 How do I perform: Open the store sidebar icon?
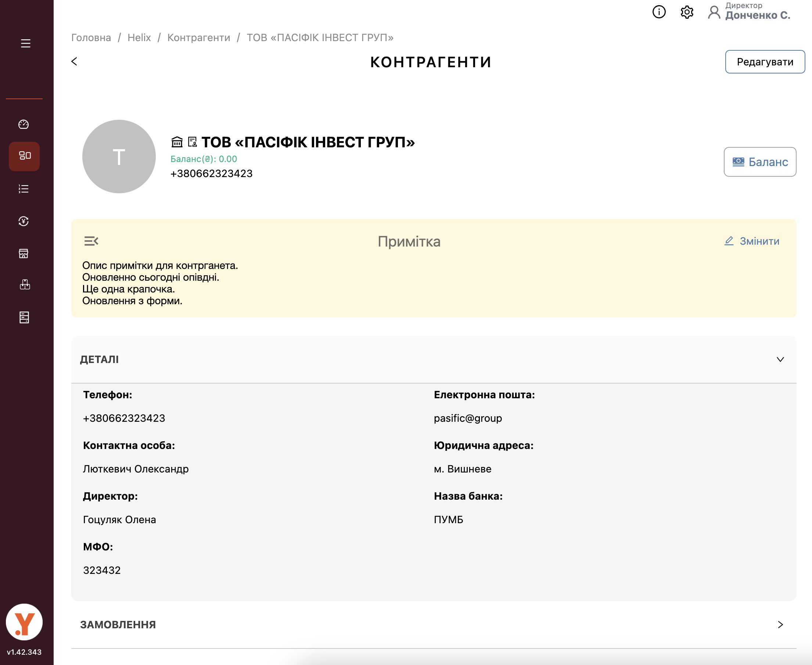click(x=24, y=253)
